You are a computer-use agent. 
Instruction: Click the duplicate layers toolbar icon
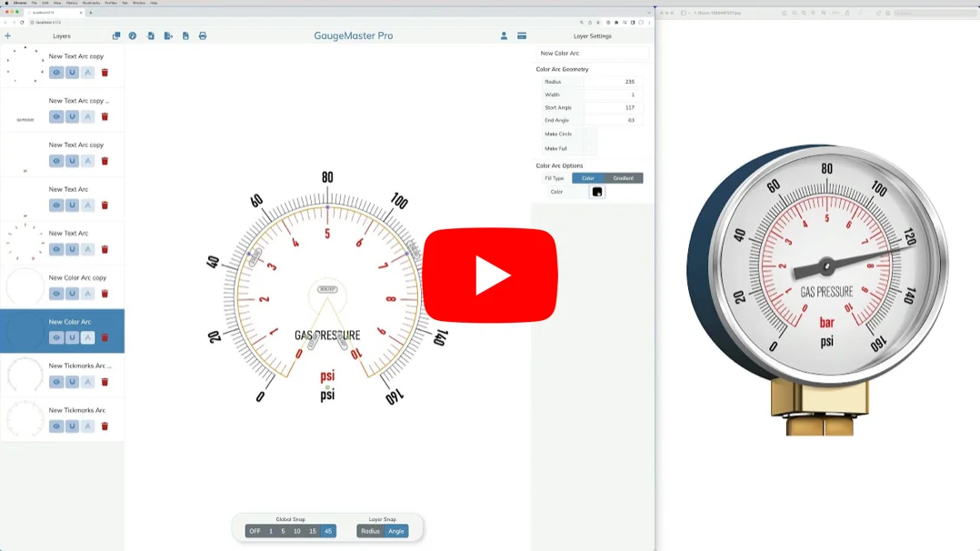[x=116, y=36]
